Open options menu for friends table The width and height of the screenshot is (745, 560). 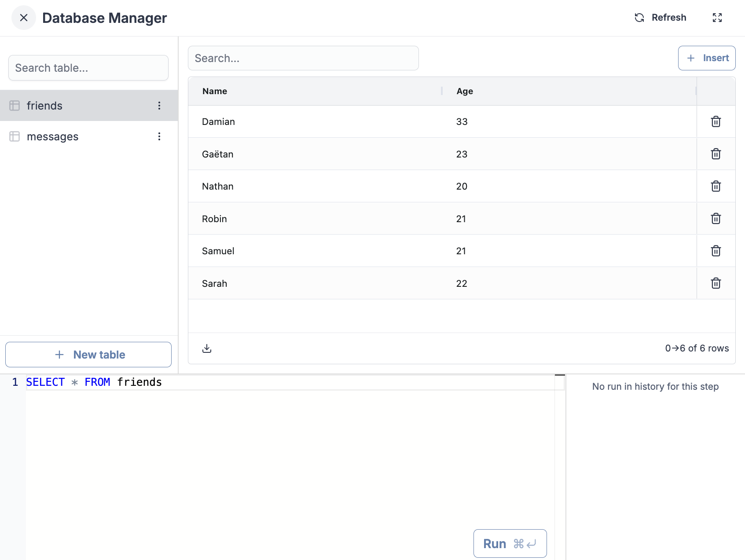pyautogui.click(x=159, y=106)
